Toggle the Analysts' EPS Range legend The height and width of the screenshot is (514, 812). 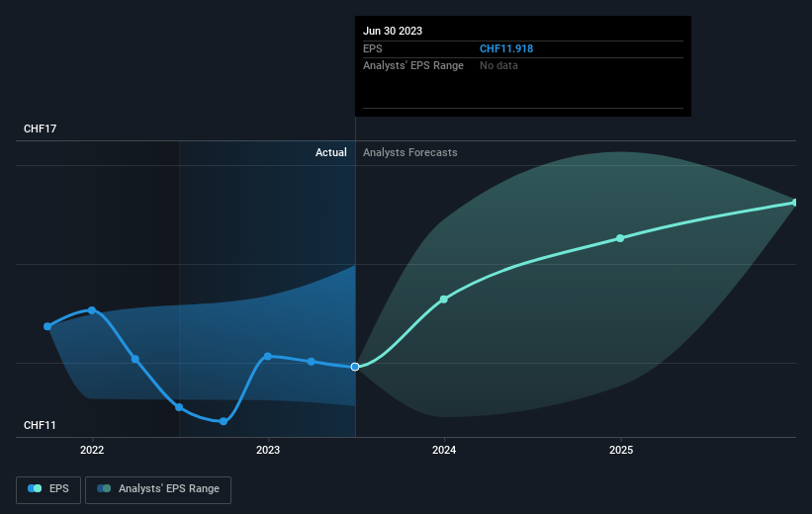tap(158, 489)
